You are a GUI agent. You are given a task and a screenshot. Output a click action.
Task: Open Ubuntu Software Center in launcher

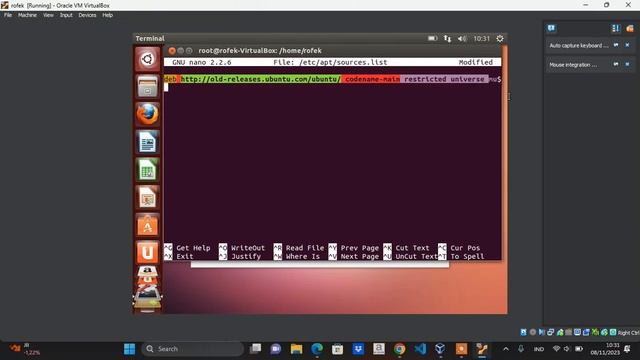pos(147,225)
